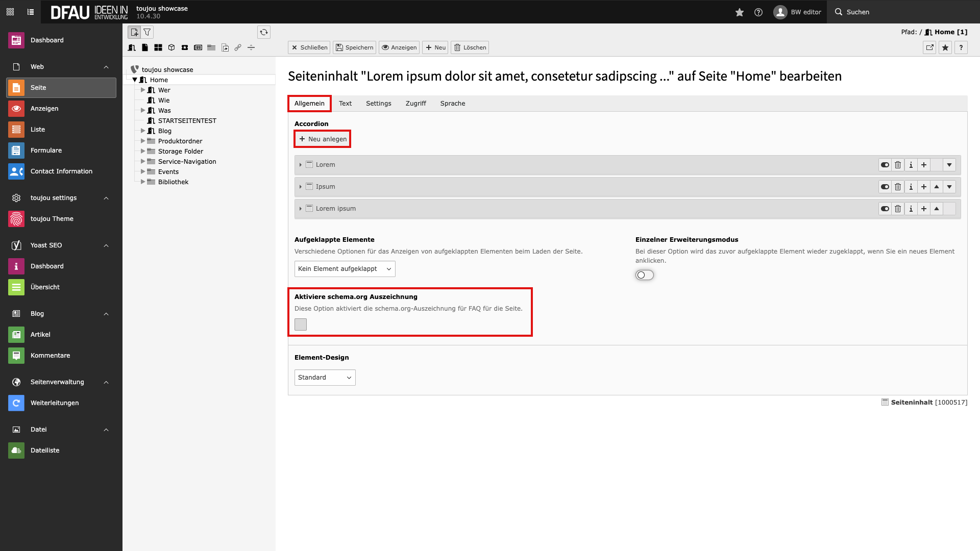
Task: Open record in new window icon
Action: (x=929, y=47)
